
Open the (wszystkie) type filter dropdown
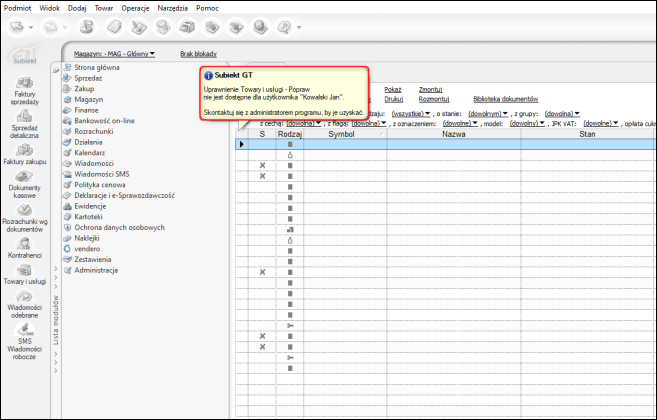click(411, 114)
